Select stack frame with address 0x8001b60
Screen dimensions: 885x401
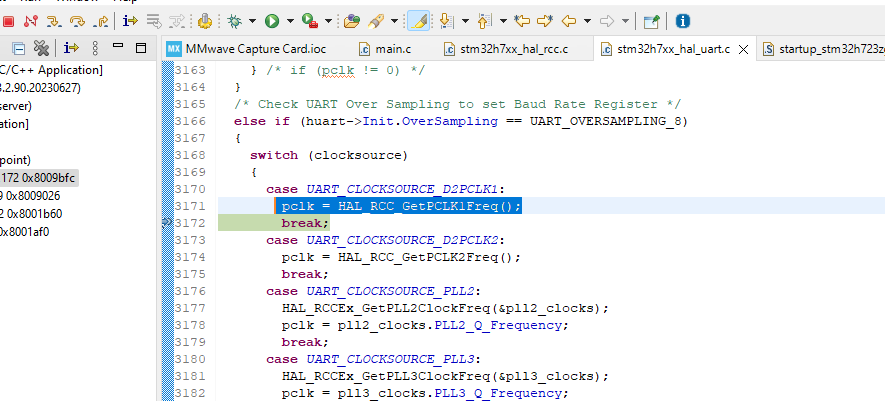click(32, 213)
